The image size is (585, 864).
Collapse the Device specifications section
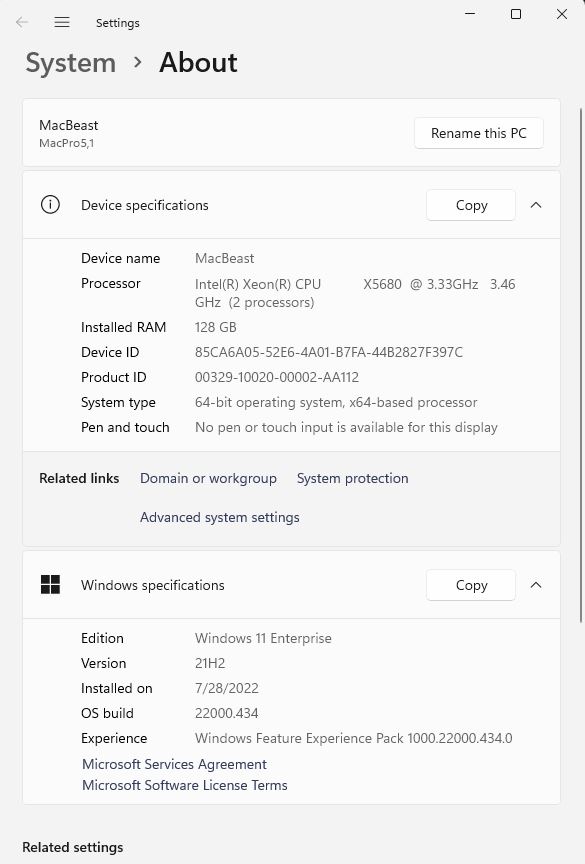536,205
